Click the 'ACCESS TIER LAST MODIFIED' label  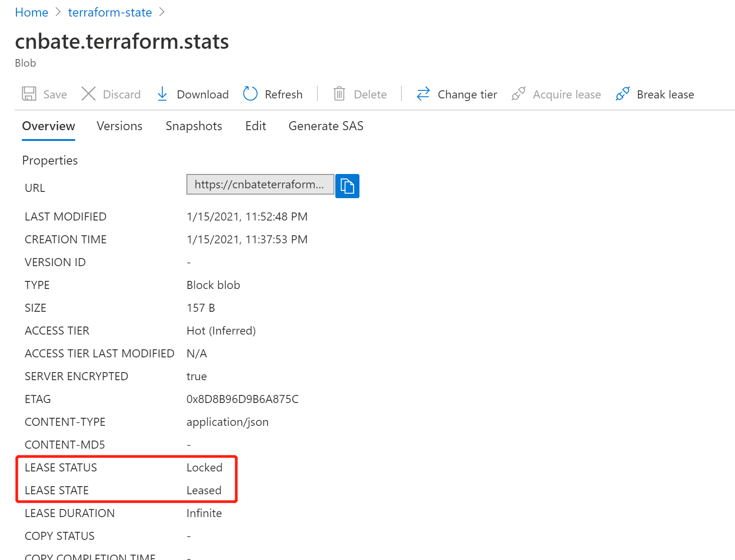tap(99, 353)
